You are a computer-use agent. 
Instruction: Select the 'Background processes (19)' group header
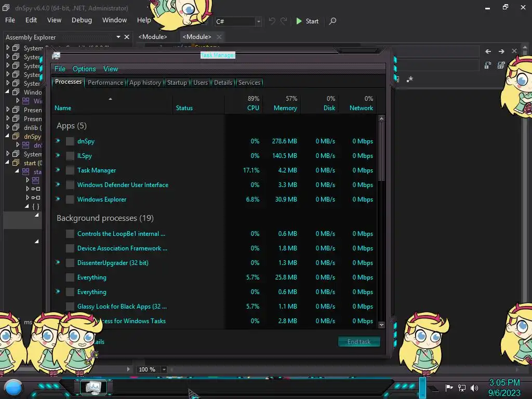[105, 218]
